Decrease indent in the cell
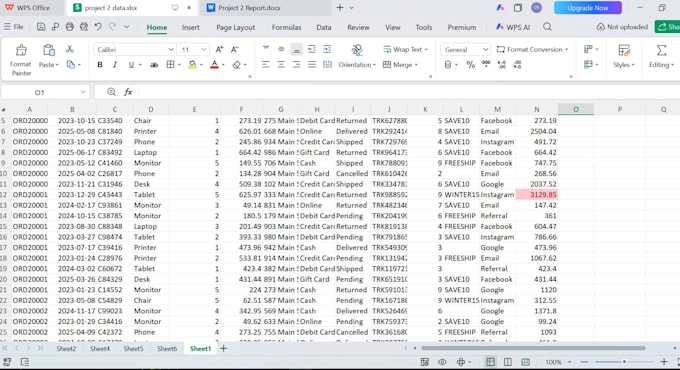This screenshot has height=370, width=680. click(x=312, y=49)
